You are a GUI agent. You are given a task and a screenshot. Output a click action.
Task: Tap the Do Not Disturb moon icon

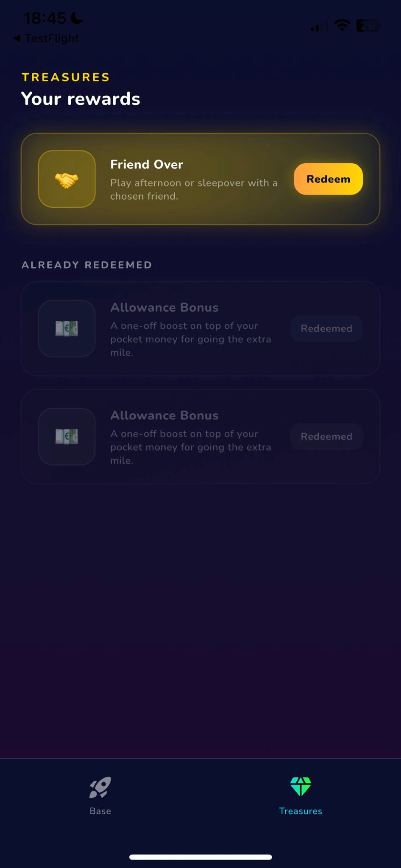[77, 18]
